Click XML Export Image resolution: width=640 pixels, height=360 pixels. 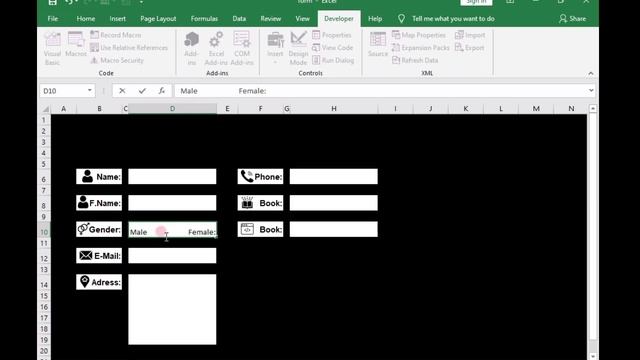click(x=469, y=48)
